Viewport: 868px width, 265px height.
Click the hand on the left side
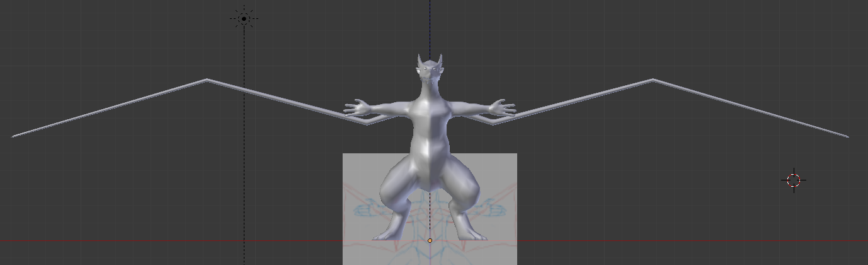[x=357, y=107]
